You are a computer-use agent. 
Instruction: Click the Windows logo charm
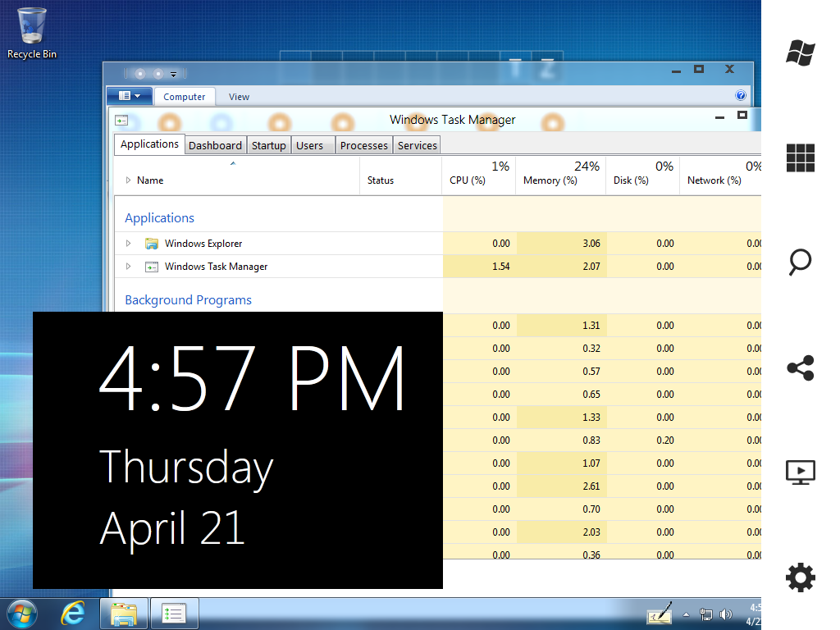click(x=800, y=52)
